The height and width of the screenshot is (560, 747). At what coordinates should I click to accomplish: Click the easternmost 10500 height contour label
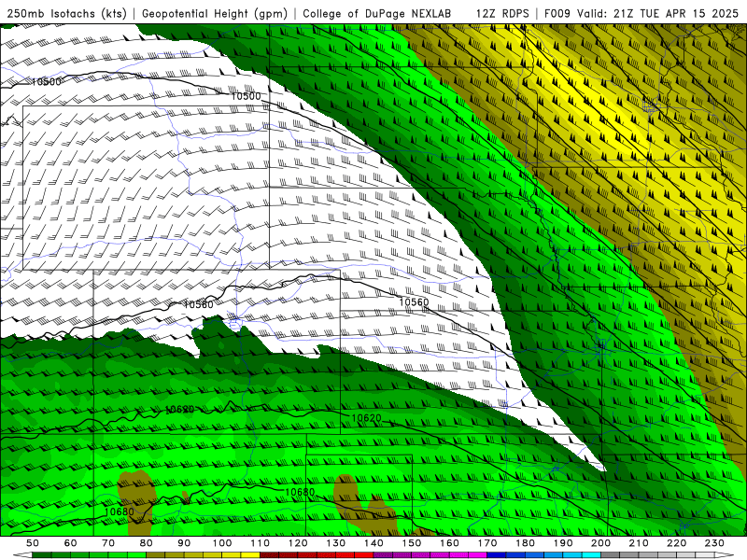pyautogui.click(x=246, y=96)
